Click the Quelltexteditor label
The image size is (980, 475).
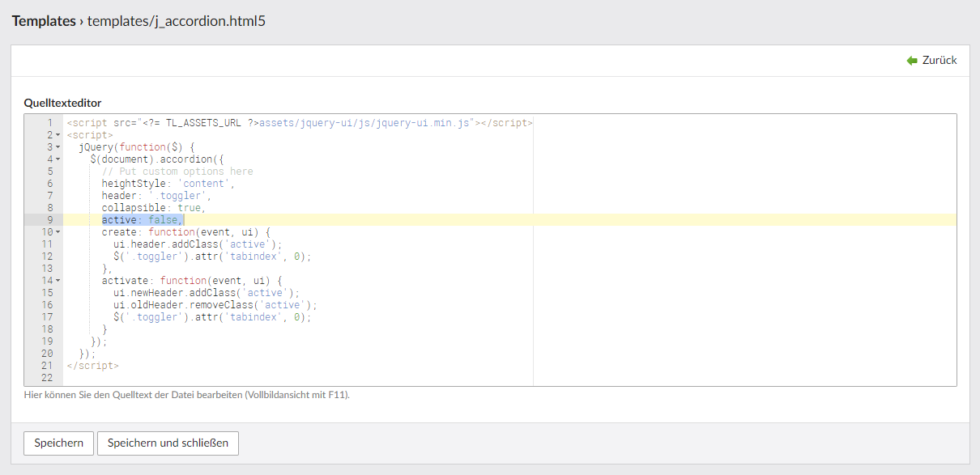pyautogui.click(x=62, y=103)
